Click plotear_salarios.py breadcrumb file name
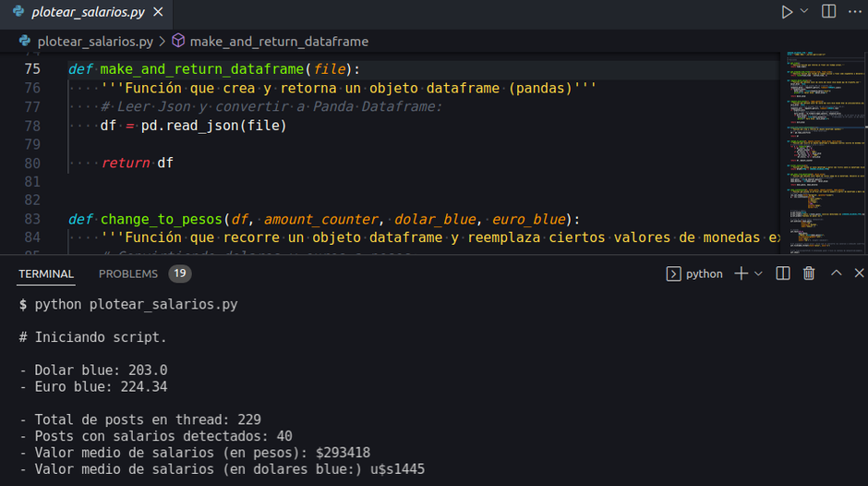This screenshot has height=486, width=868. click(95, 42)
